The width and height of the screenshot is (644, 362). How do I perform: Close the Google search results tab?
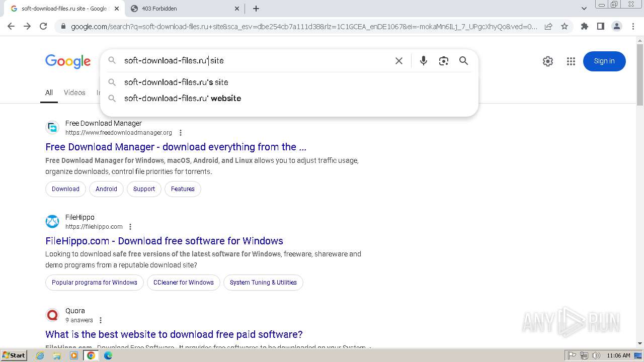[x=117, y=9]
